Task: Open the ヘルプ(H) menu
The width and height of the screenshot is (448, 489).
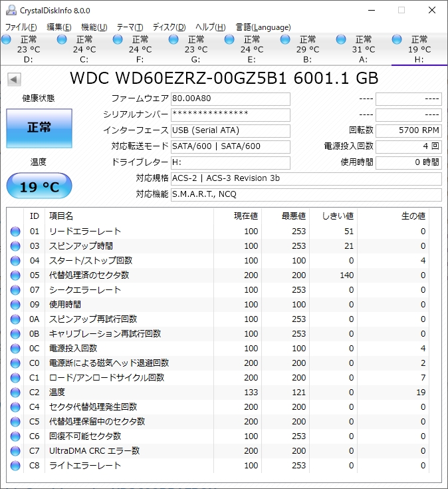Action: coord(210,27)
